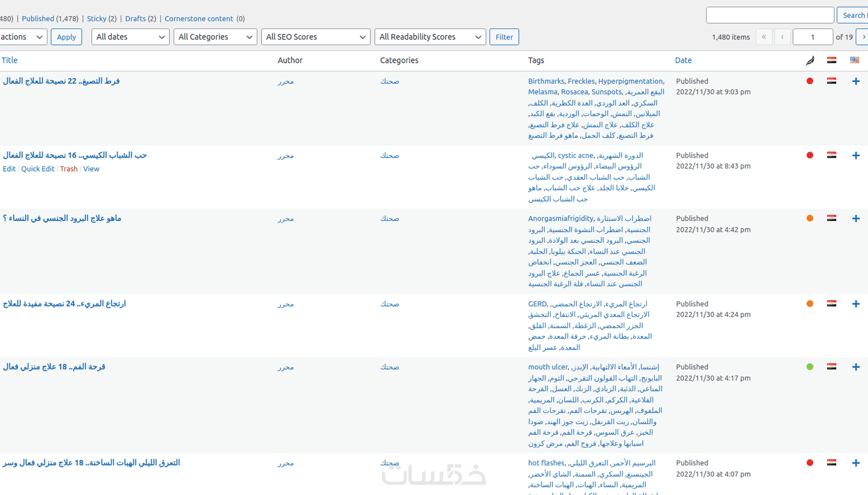Click the Sunspots tag
The width and height of the screenshot is (868, 495).
(607, 92)
